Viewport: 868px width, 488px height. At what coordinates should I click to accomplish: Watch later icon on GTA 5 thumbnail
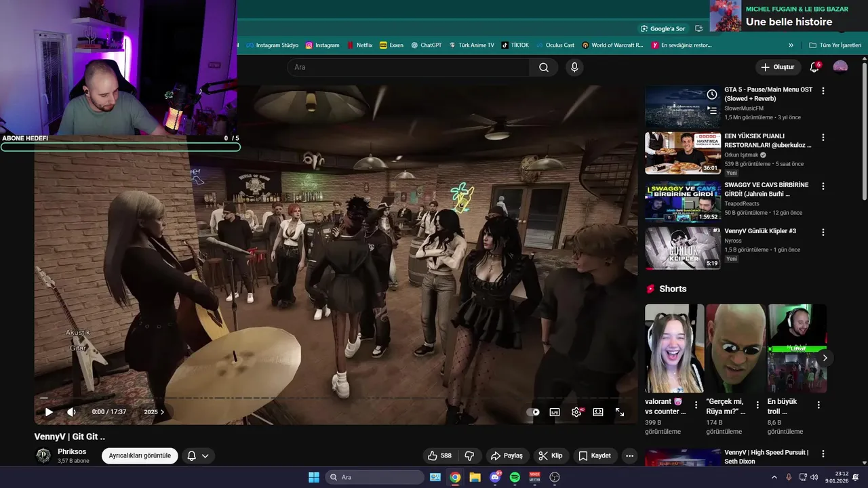tap(711, 95)
